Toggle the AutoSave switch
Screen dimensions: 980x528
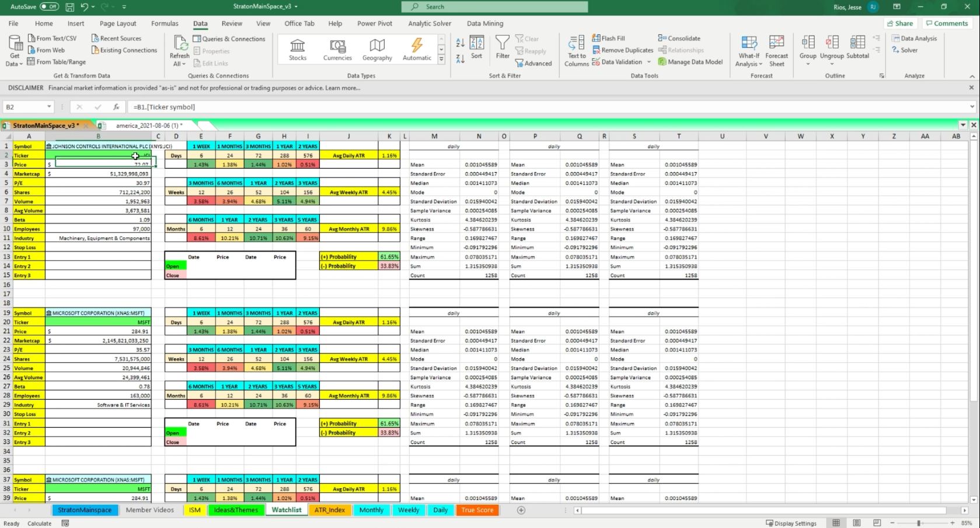[49, 6]
